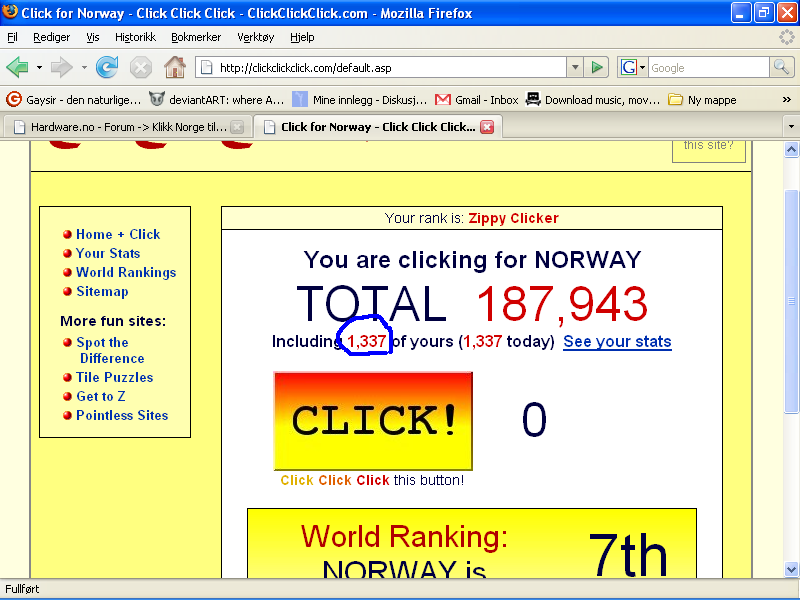Viewport: 800px width, 600px height.
Task: Open the Rediger menu
Action: coord(52,37)
